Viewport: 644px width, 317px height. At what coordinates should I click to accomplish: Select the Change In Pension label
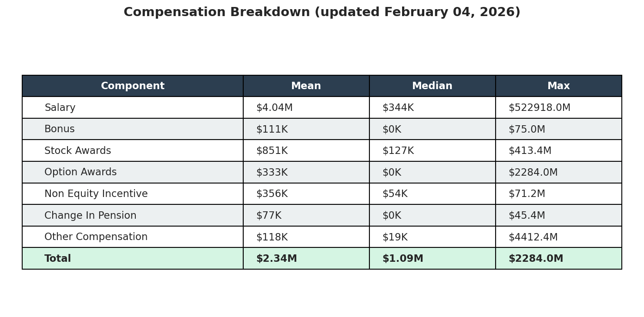click(90, 216)
